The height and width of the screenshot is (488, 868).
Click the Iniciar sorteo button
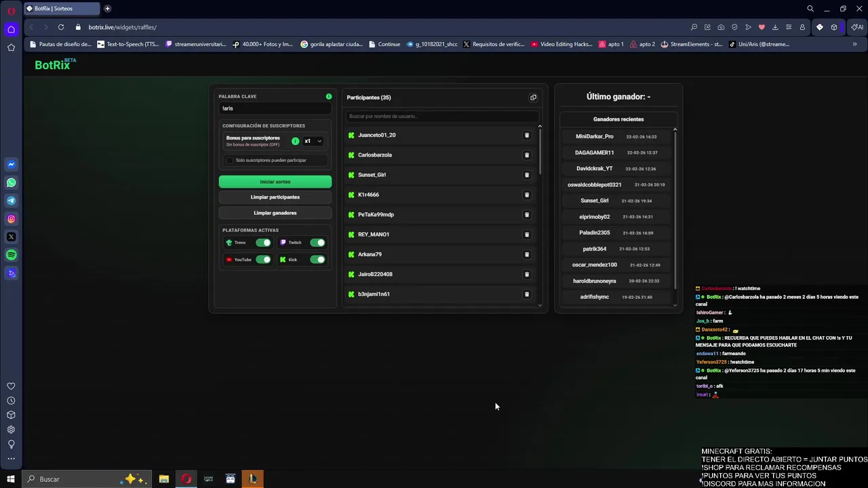pos(275,182)
